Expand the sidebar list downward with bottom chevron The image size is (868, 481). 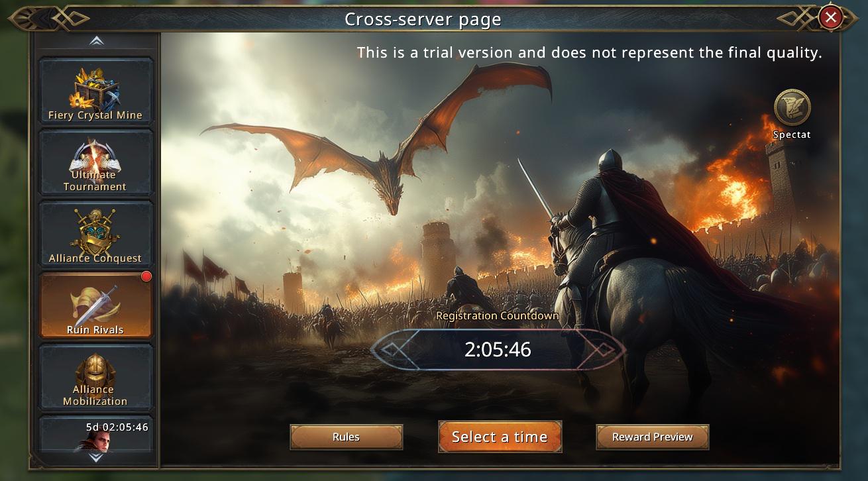[x=97, y=457]
